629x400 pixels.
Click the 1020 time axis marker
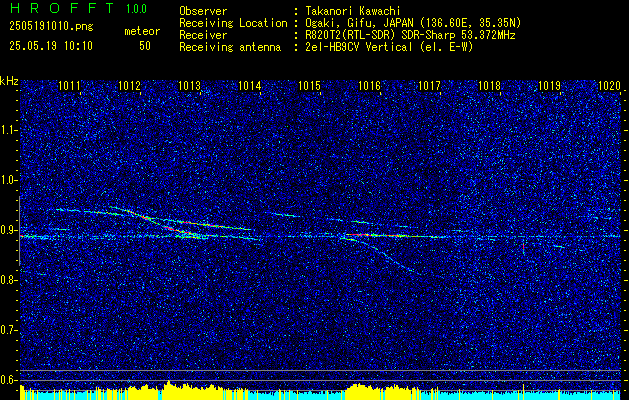[x=609, y=85]
